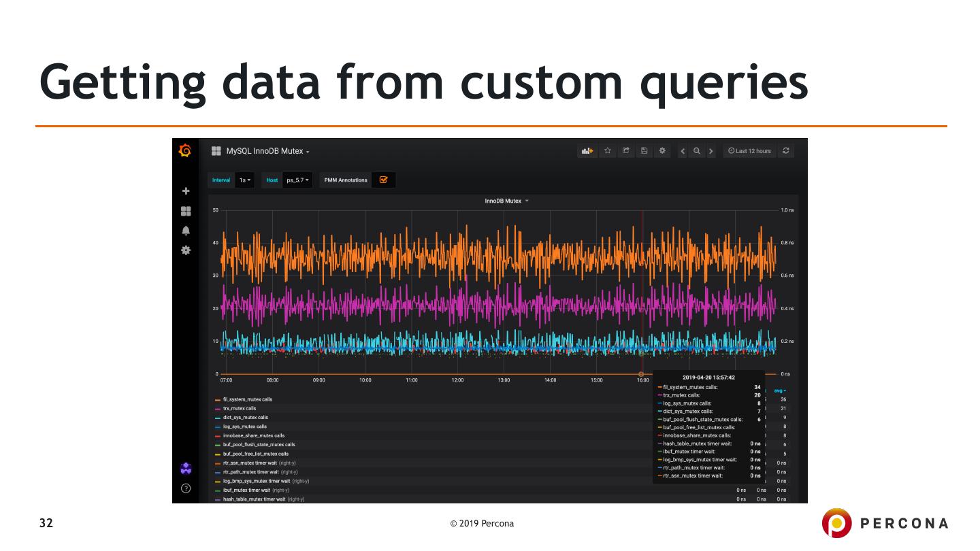The image size is (980, 551).
Task: Open the InnoDB Mutex panel title menu
Action: tap(506, 201)
